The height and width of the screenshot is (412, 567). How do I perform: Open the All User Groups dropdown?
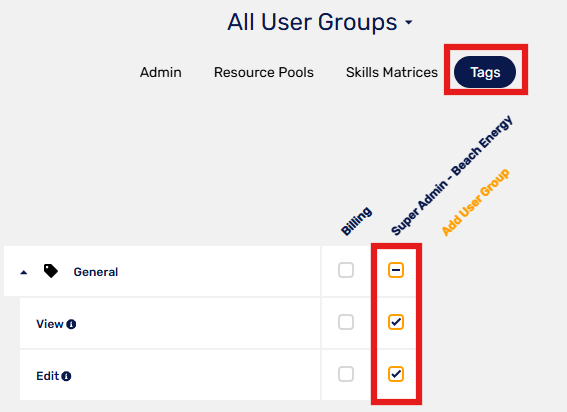[320, 22]
